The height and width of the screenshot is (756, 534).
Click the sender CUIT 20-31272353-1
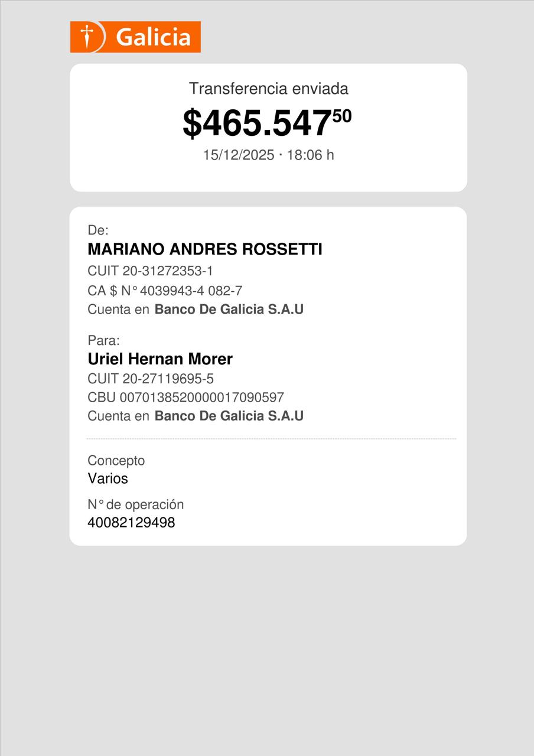pyautogui.click(x=150, y=271)
